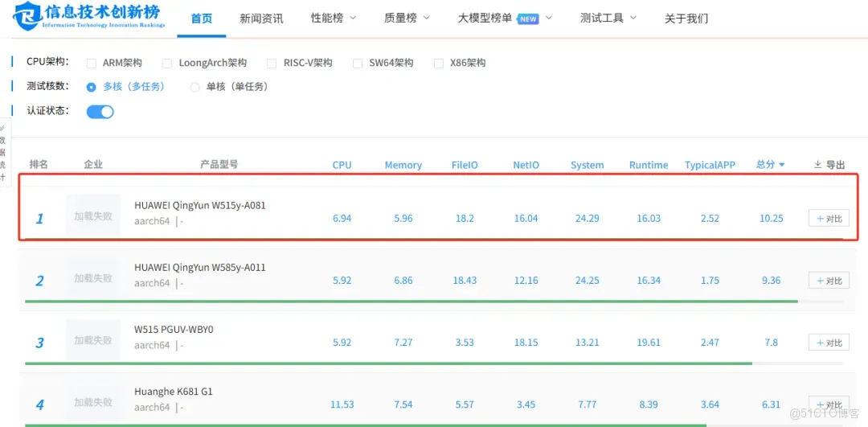Click rank number 1
Viewport: 868px width, 427px height.
[39, 219]
